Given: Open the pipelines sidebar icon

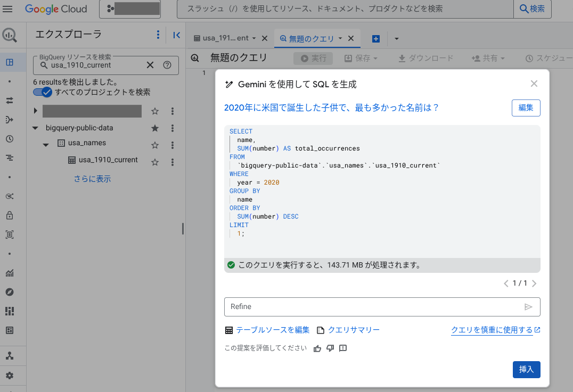Looking at the screenshot, I should pyautogui.click(x=10, y=120).
